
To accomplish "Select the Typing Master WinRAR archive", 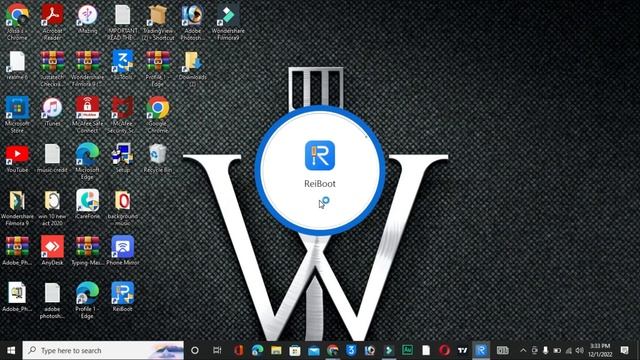I will (87, 250).
